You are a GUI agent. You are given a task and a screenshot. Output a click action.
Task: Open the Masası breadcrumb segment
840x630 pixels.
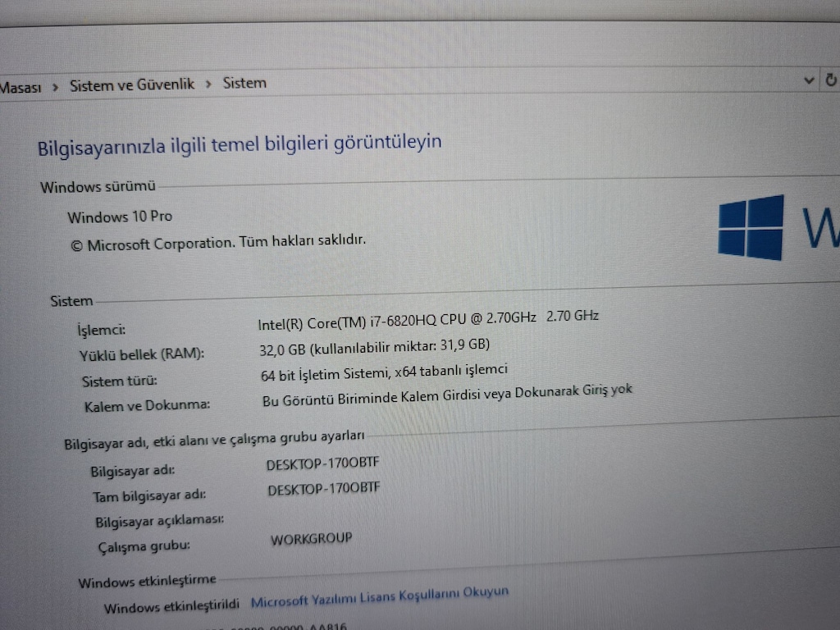pos(21,87)
